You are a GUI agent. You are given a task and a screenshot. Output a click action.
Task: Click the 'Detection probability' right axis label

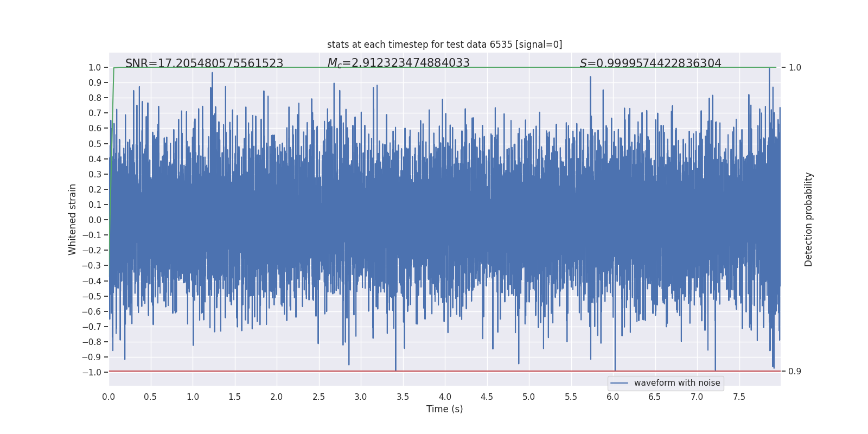[x=809, y=220]
